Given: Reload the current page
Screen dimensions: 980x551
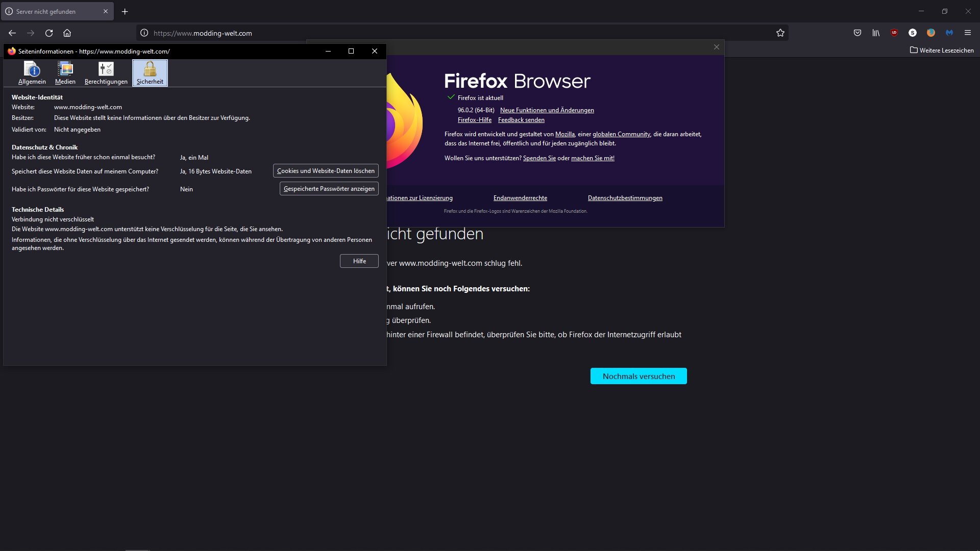Looking at the screenshot, I should (x=49, y=33).
